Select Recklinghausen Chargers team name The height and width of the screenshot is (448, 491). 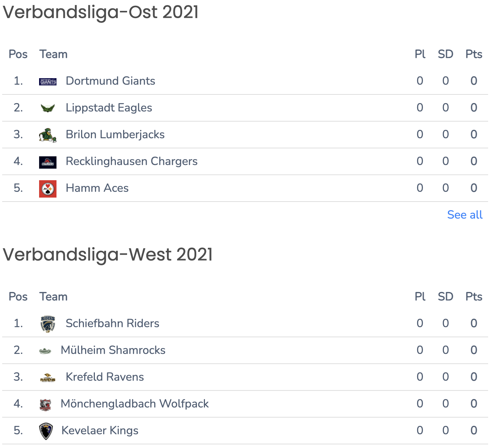point(132,161)
